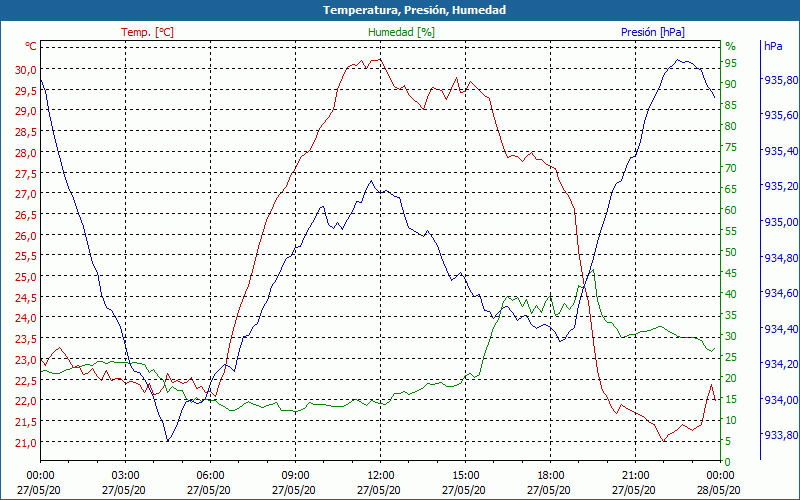The height and width of the screenshot is (500, 800).
Task: Click pressure axis value 935,60
Action: tap(780, 115)
